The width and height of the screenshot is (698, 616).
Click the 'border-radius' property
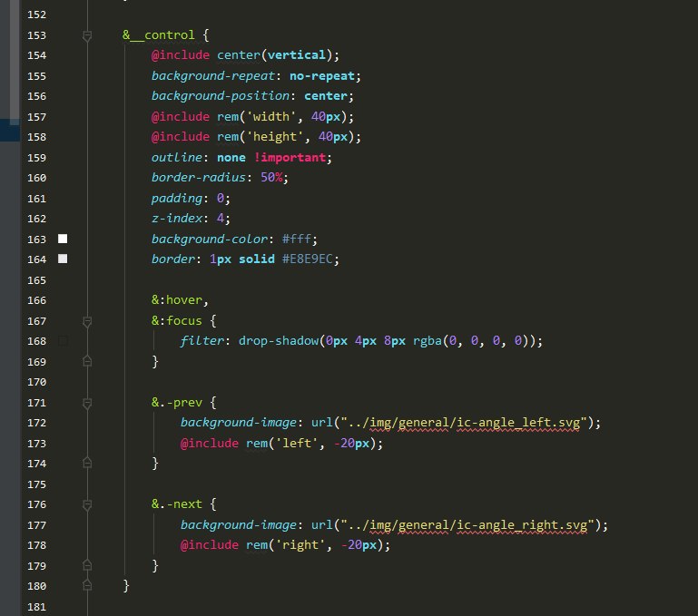point(198,178)
